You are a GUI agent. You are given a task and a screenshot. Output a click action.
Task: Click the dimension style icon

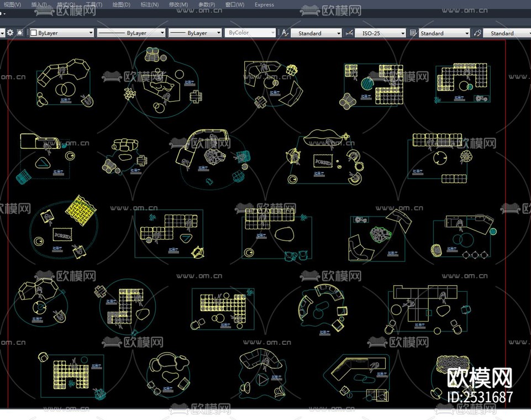[349, 33]
